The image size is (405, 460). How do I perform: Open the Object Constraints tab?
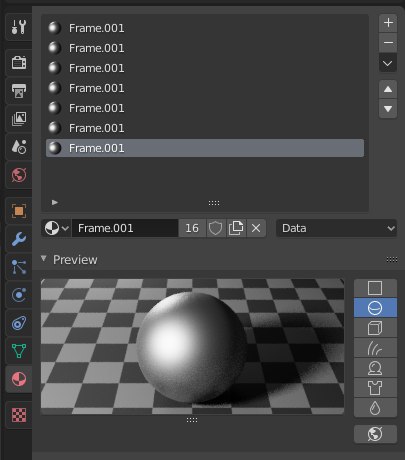pos(19,323)
